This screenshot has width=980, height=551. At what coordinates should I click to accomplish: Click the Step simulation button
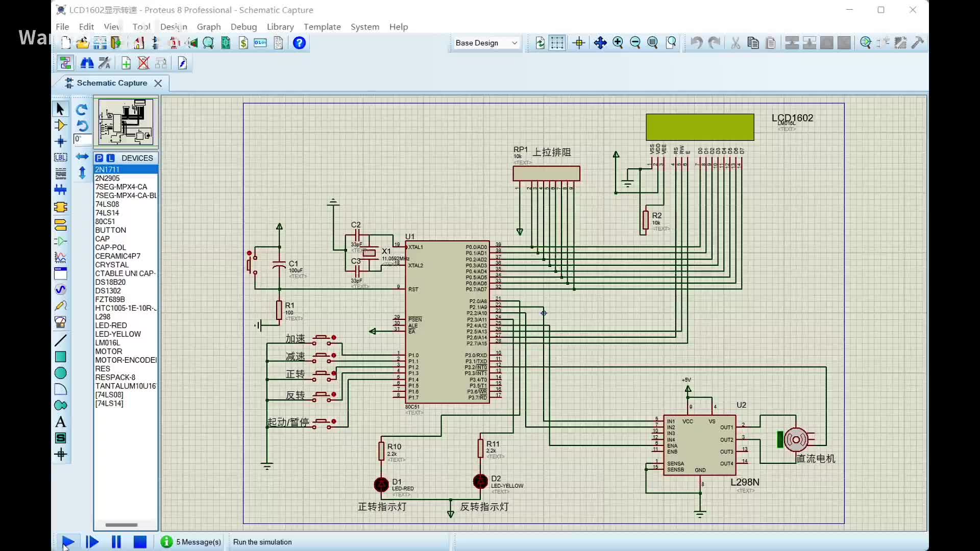(x=92, y=542)
